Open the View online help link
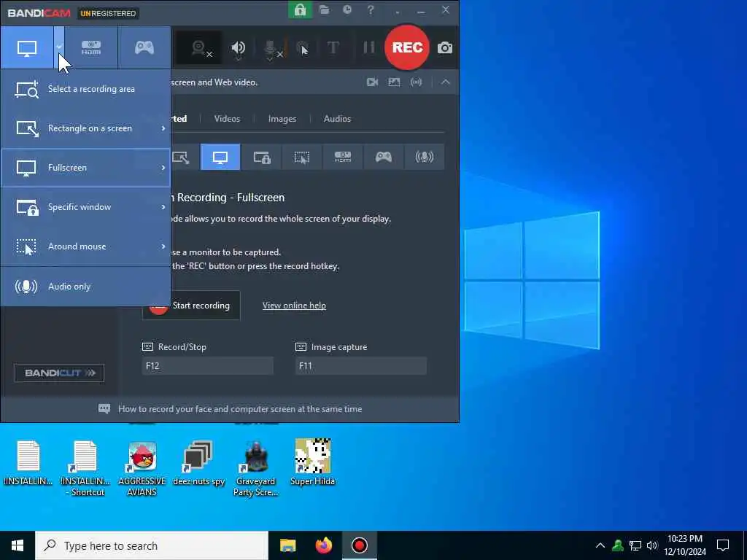Image resolution: width=747 pixels, height=560 pixels. 294,306
